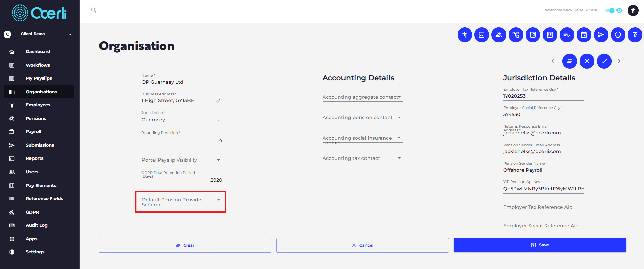Open Settings in the sidebar
This screenshot has width=644, height=269.
click(39, 252)
